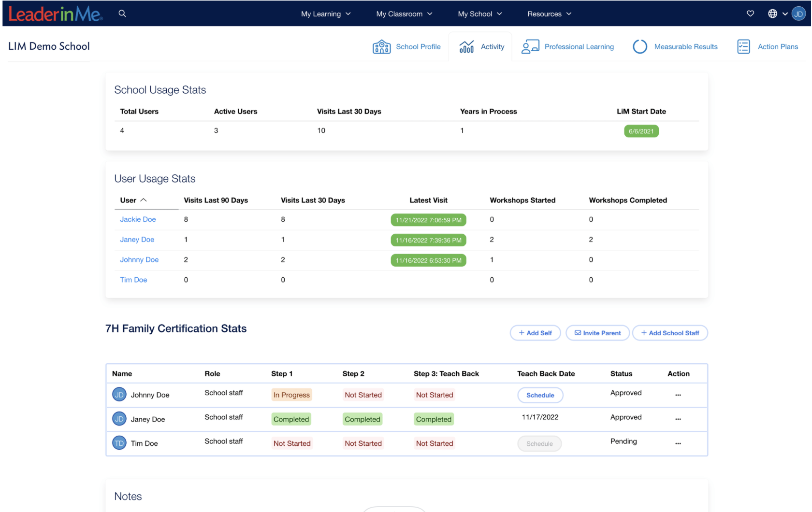Click the Action Plans checklist icon
Viewport: 812px width, 512px height.
click(x=743, y=47)
